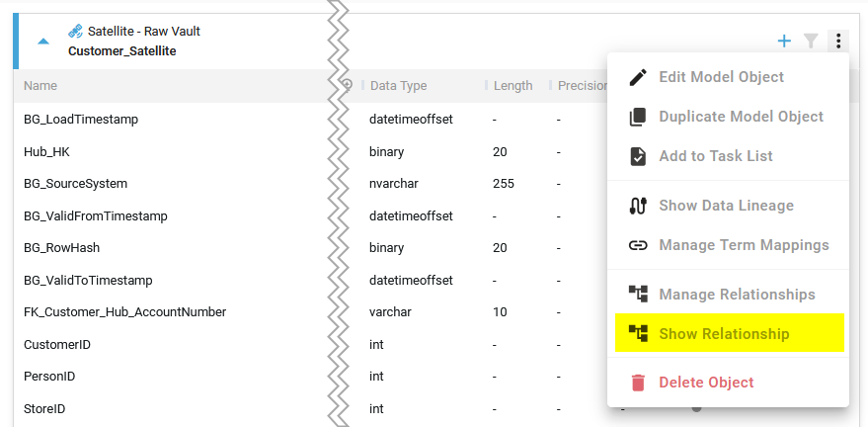Click the Length column header
Image resolution: width=868 pixels, height=427 pixels.
(512, 86)
